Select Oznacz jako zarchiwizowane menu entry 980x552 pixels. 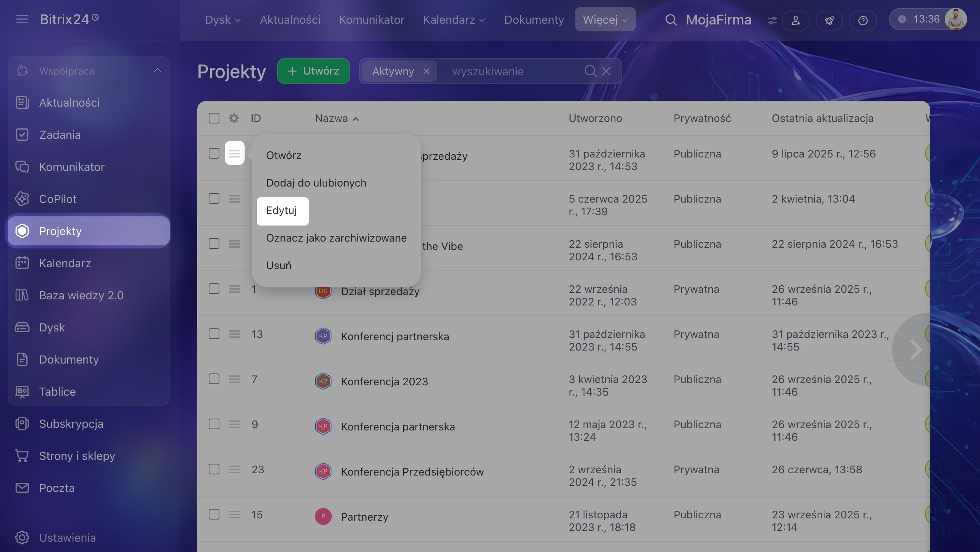(336, 238)
